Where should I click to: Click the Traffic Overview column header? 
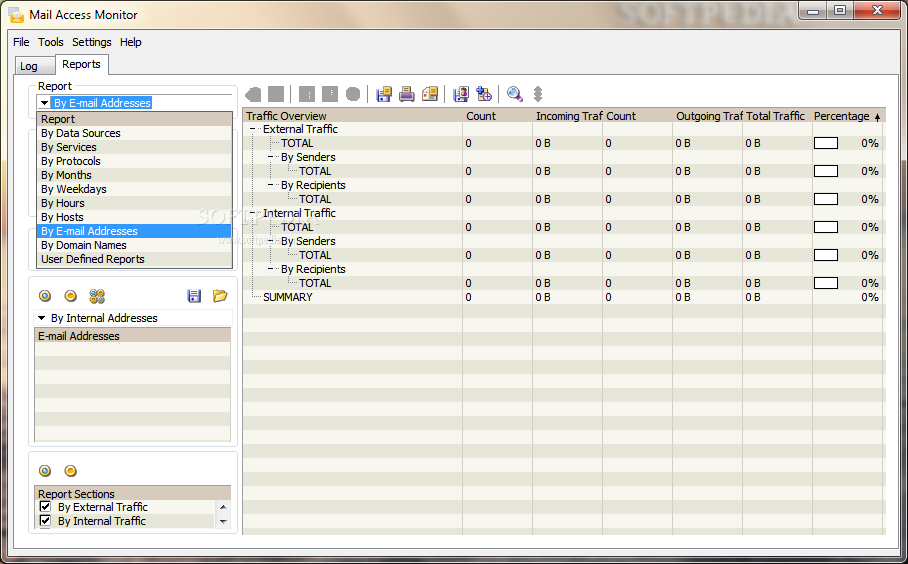pos(353,116)
